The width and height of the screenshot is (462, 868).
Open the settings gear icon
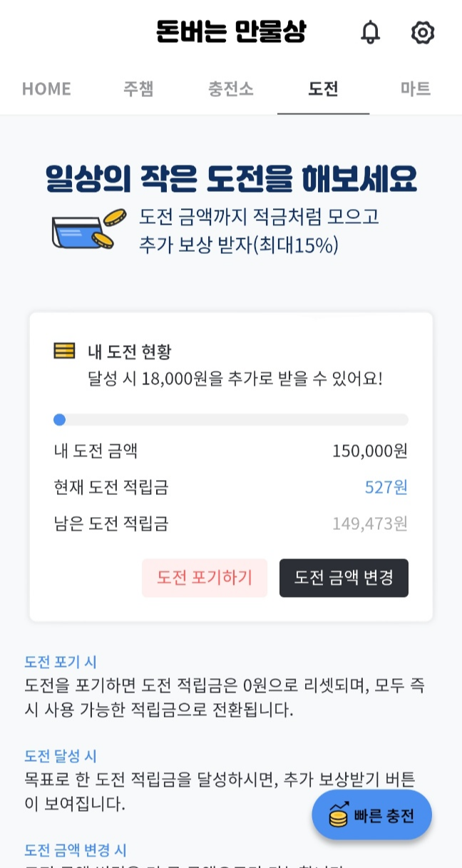click(423, 33)
